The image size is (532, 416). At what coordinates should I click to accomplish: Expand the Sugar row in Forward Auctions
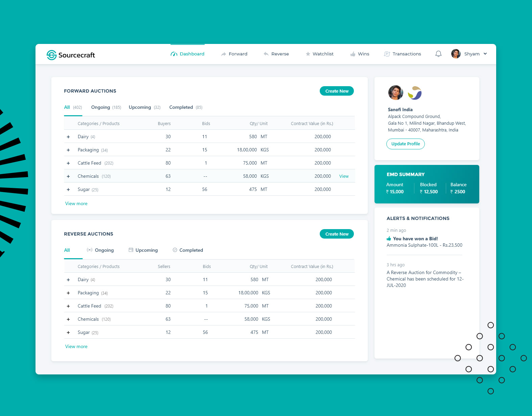(x=68, y=190)
